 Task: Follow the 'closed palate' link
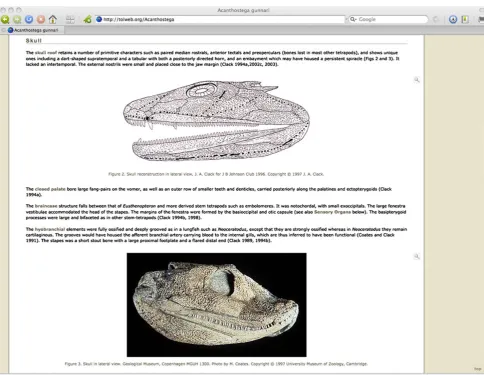(50, 189)
